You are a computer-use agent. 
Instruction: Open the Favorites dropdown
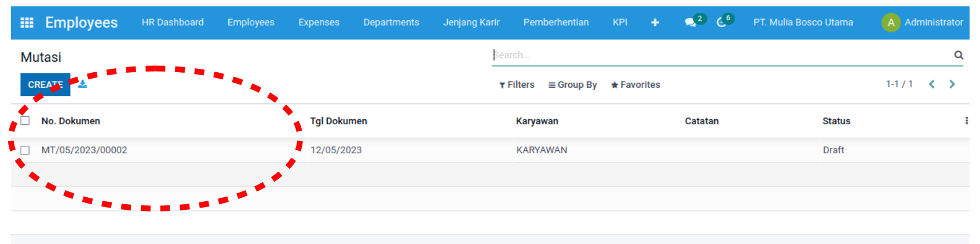point(635,85)
